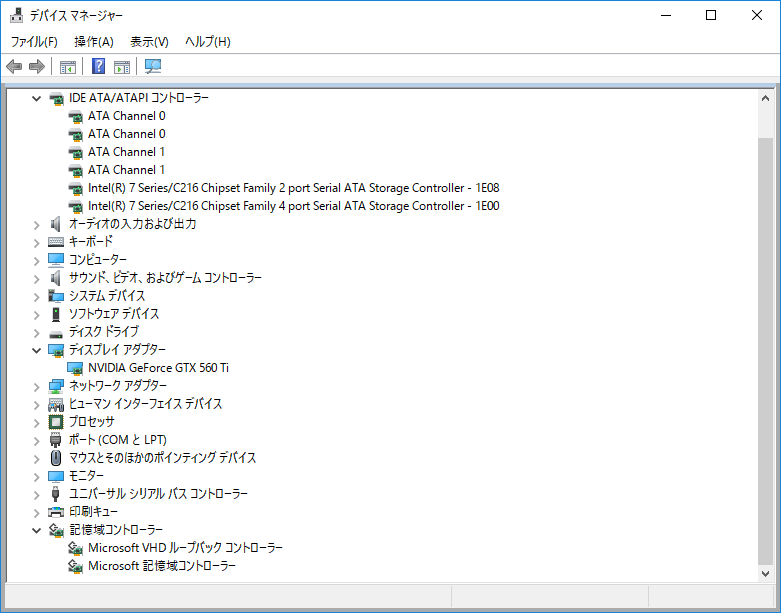
Task: Click the blue Help question mark icon
Action: [x=99, y=67]
